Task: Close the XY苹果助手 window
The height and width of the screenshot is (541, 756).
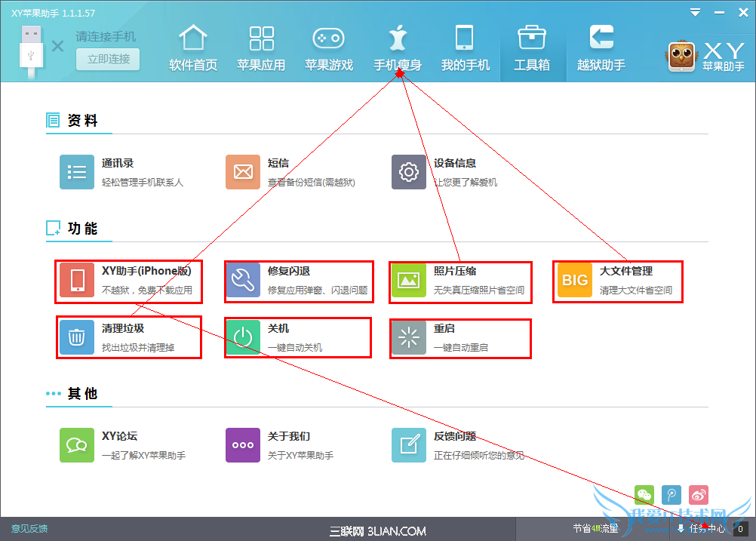Action: tap(743, 13)
